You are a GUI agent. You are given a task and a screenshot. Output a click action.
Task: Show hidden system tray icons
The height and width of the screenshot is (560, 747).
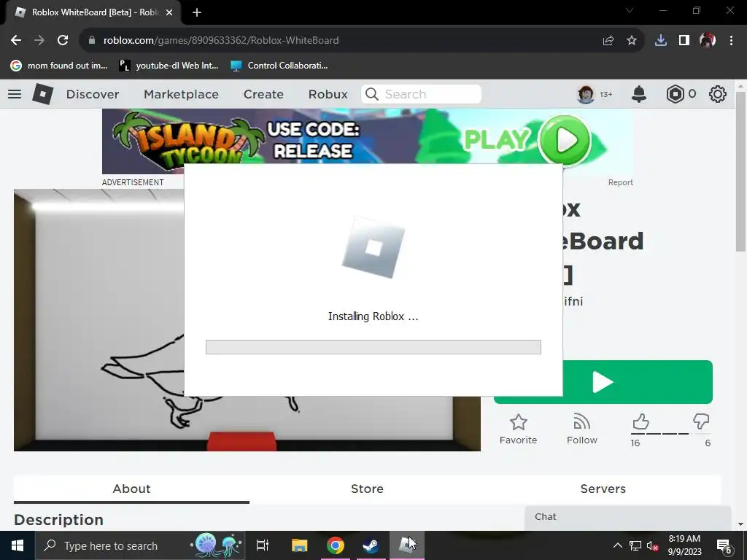coord(617,545)
